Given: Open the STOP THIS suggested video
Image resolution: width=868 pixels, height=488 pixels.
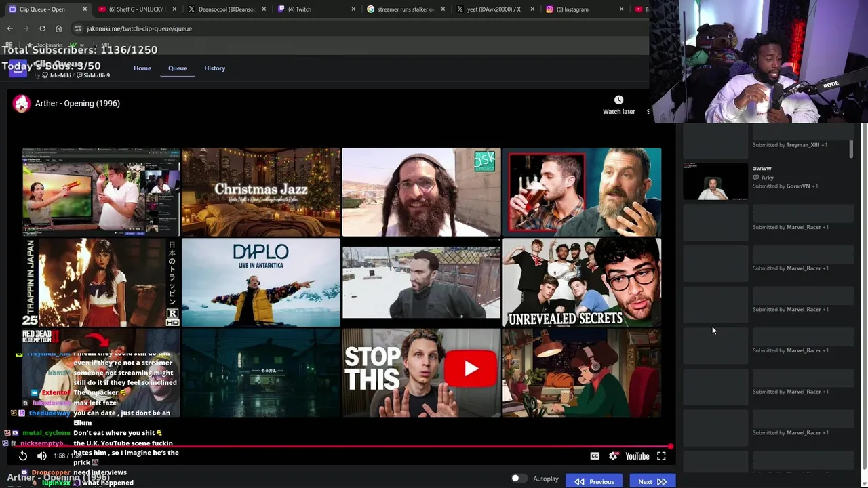Looking at the screenshot, I should 421,372.
